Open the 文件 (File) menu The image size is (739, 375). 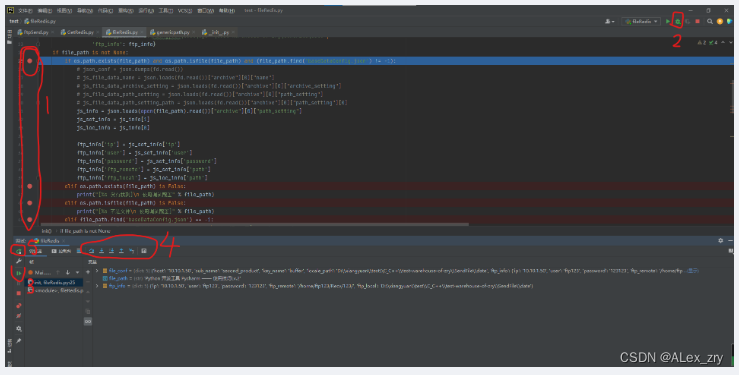pyautogui.click(x=25, y=10)
